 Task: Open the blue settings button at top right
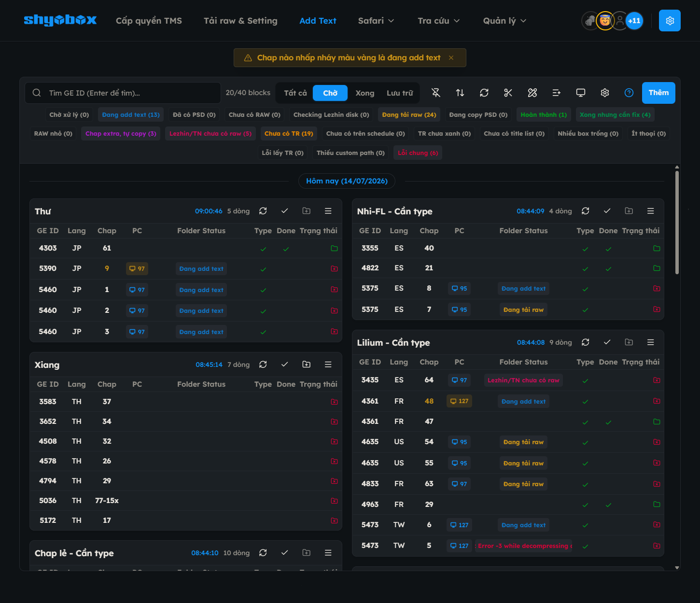point(670,21)
